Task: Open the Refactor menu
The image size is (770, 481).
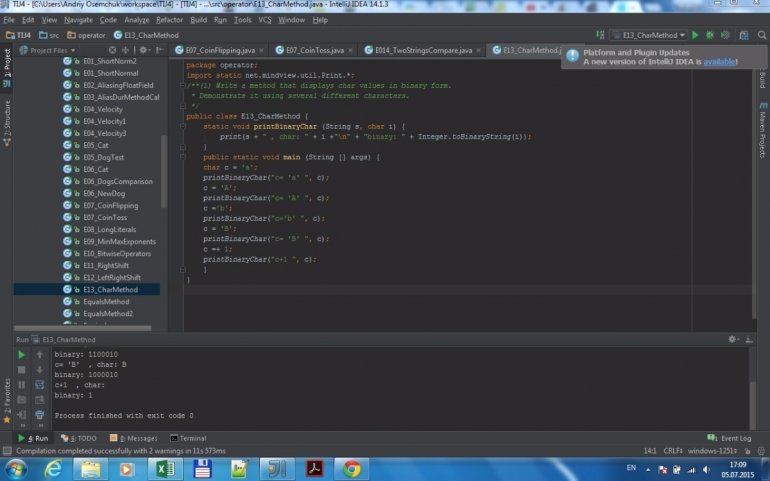Action: point(169,19)
